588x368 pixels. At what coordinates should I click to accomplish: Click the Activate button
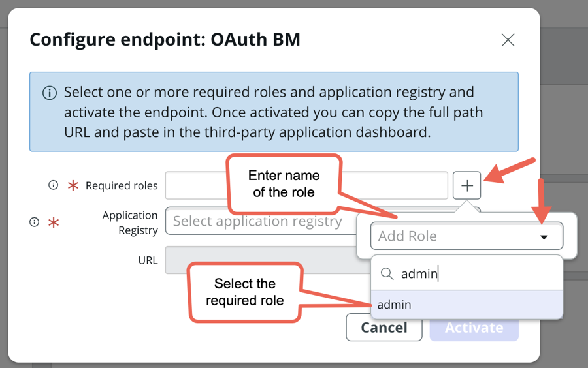tap(474, 328)
